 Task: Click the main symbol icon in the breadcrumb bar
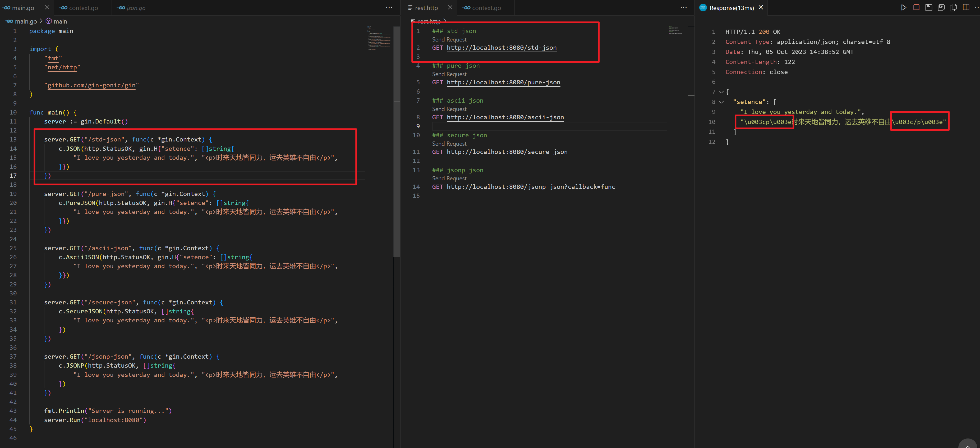click(x=49, y=21)
